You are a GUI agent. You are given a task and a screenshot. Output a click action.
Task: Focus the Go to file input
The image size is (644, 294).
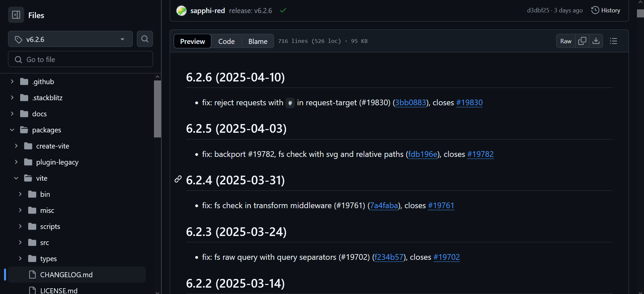80,59
